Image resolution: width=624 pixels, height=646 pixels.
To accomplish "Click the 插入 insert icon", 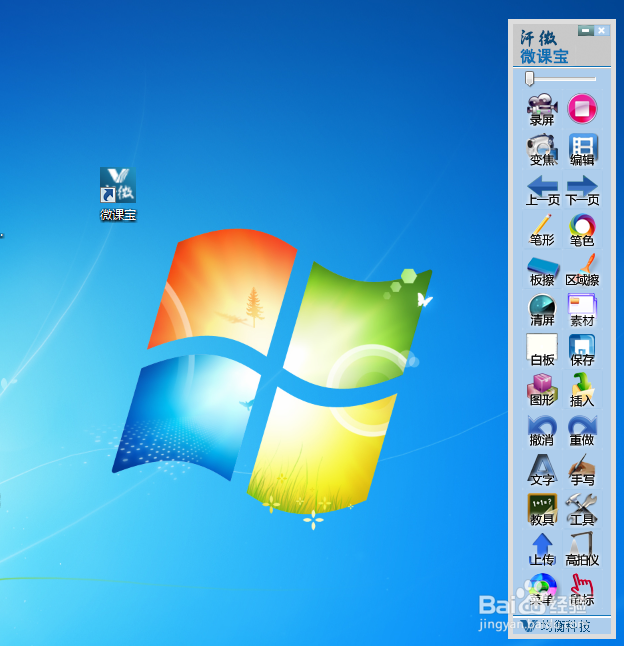I will (x=582, y=390).
